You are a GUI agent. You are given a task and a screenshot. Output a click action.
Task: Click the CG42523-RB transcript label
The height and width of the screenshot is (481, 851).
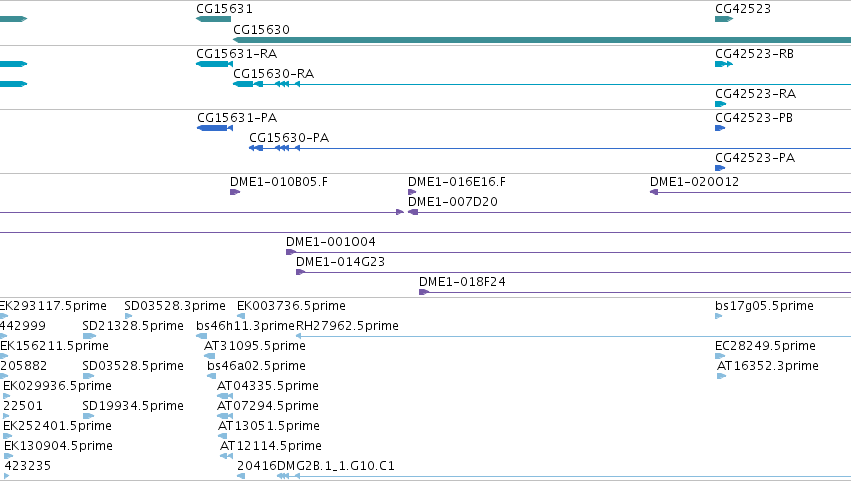754,54
